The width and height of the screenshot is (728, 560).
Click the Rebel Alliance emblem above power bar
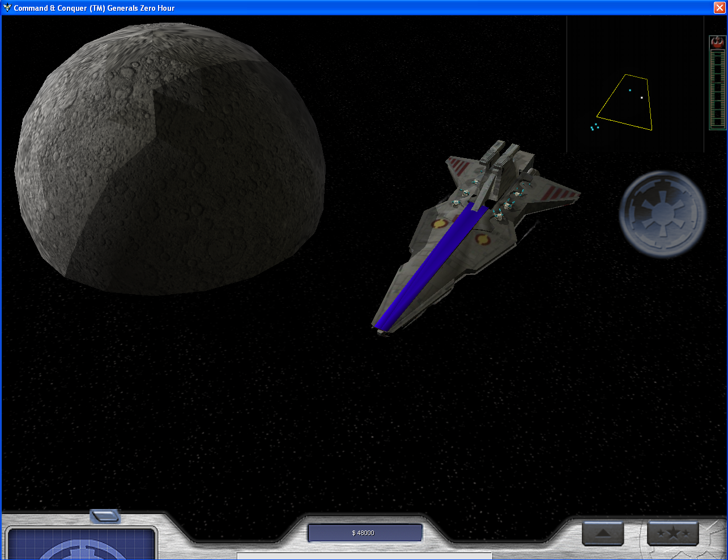717,42
